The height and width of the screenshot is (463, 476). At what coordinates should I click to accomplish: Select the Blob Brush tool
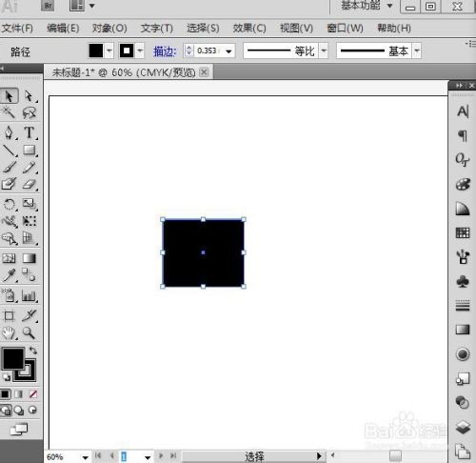pyautogui.click(x=9, y=184)
